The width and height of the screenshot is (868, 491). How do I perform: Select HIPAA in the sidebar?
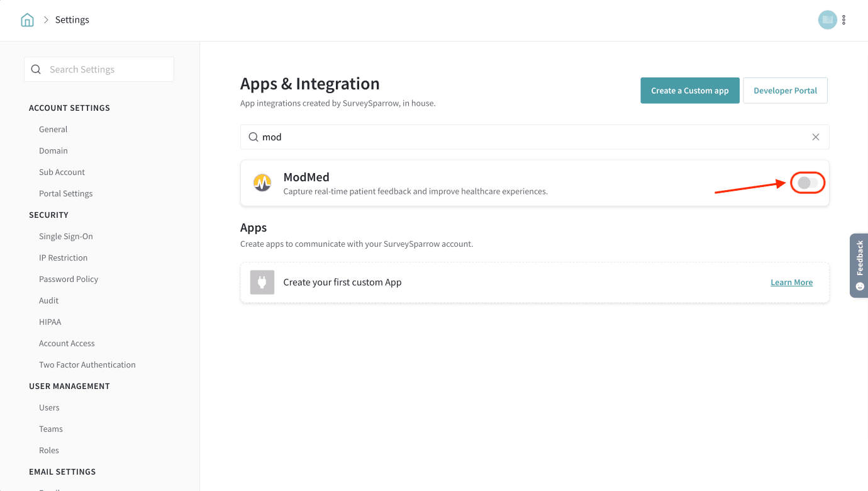click(x=50, y=322)
